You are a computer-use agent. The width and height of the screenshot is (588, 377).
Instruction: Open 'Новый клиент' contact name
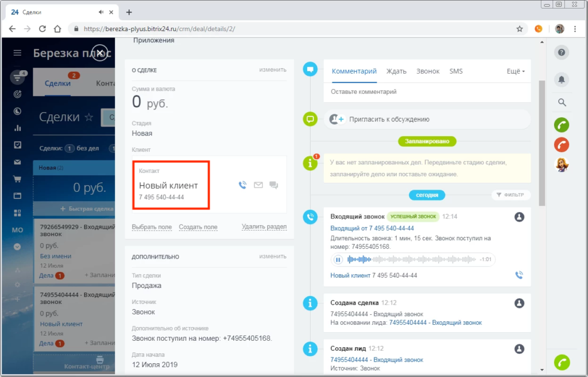[x=168, y=185]
